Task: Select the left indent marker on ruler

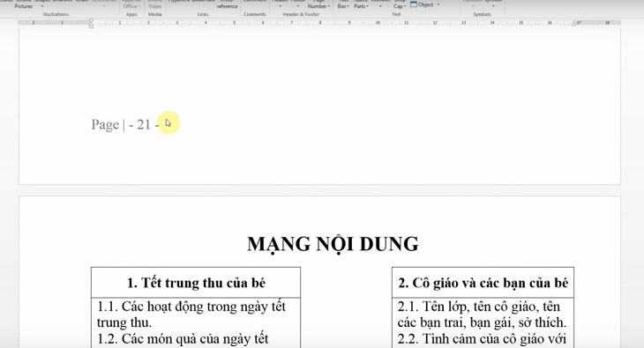Action: tap(91, 24)
